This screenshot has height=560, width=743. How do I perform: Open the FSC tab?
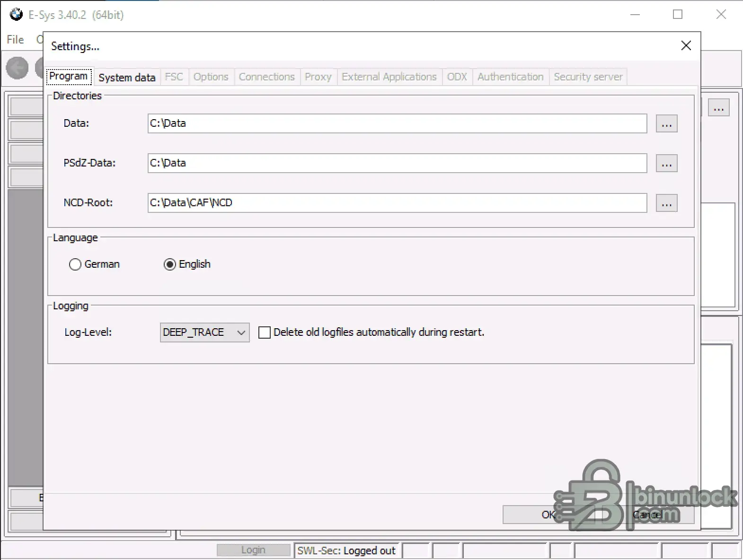(x=174, y=77)
